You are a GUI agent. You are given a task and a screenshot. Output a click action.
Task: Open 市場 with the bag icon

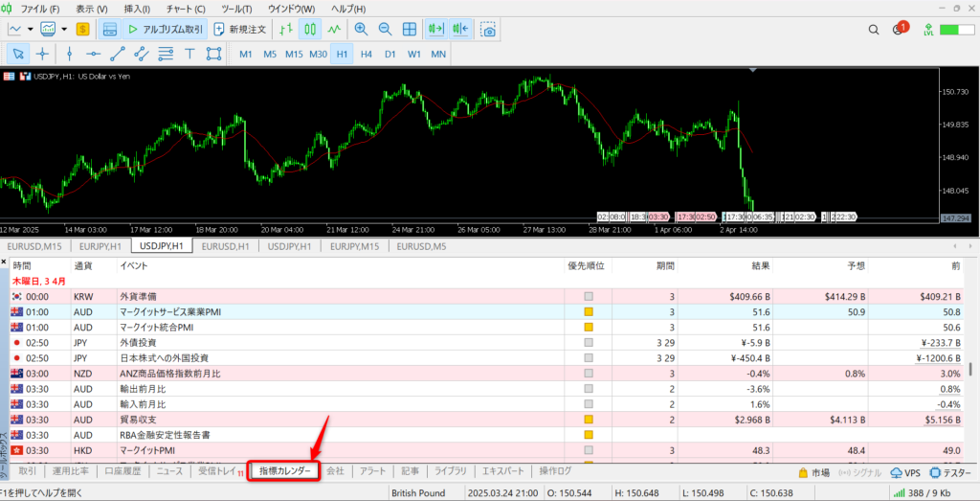tap(815, 472)
